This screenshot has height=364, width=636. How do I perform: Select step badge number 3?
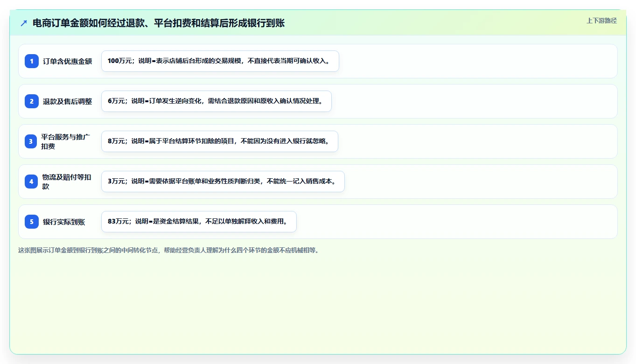click(31, 141)
